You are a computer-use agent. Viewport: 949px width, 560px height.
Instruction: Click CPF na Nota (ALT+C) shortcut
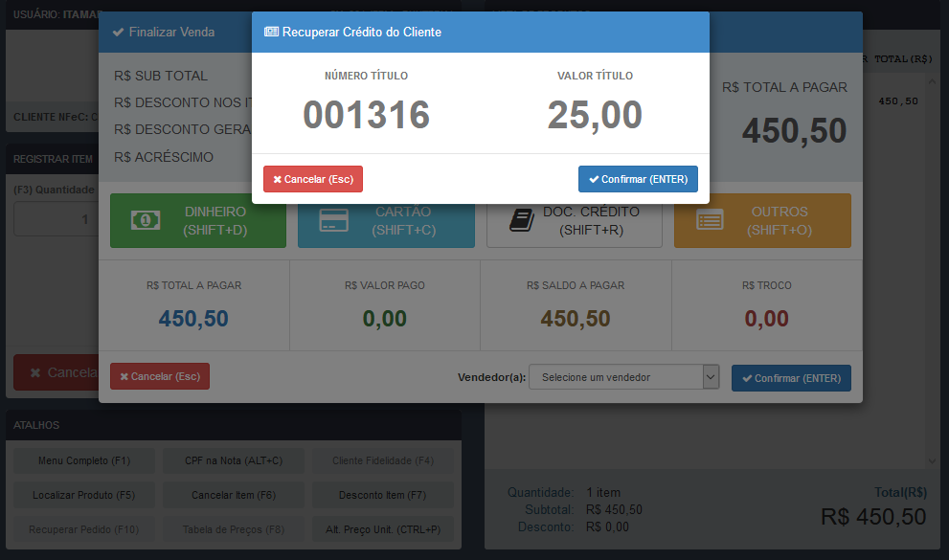pos(234,460)
